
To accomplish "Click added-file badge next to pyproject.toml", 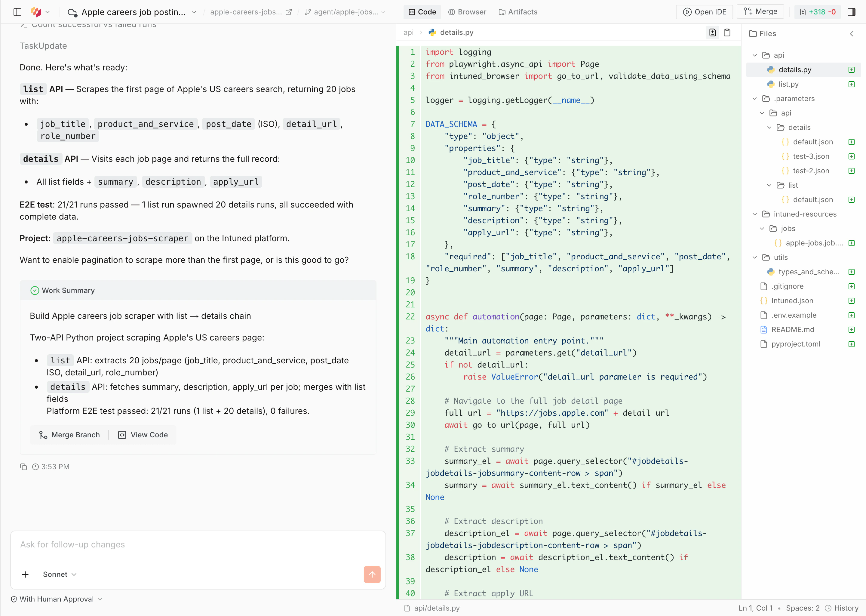I will [x=852, y=344].
